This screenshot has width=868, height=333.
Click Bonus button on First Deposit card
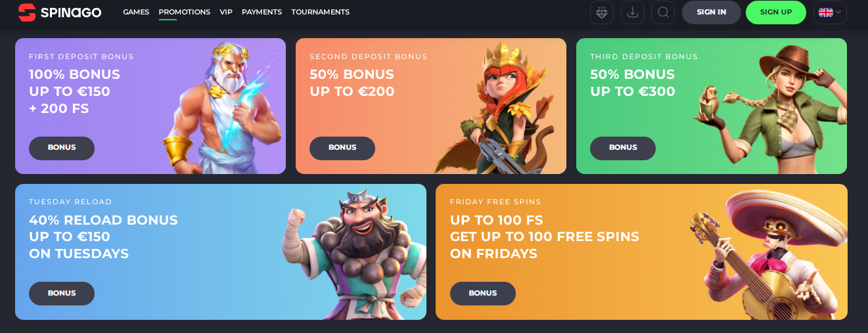62,148
